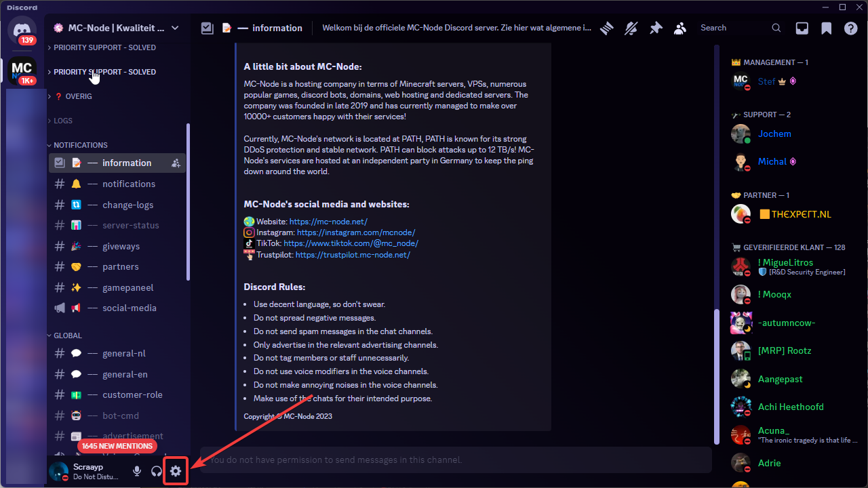868x488 pixels.
Task: Click member name Jochem
Action: [x=774, y=134]
